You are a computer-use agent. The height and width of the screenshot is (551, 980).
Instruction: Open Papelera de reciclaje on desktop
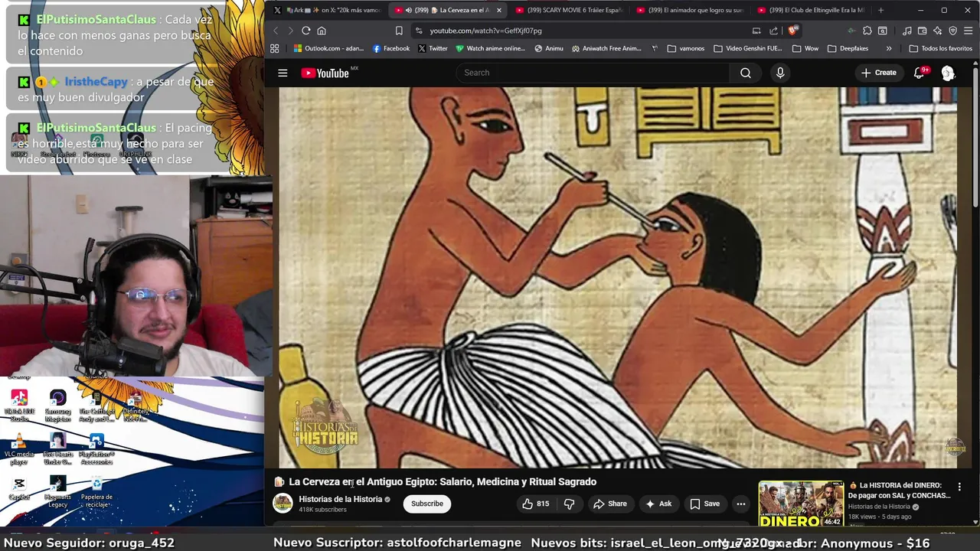click(96, 492)
